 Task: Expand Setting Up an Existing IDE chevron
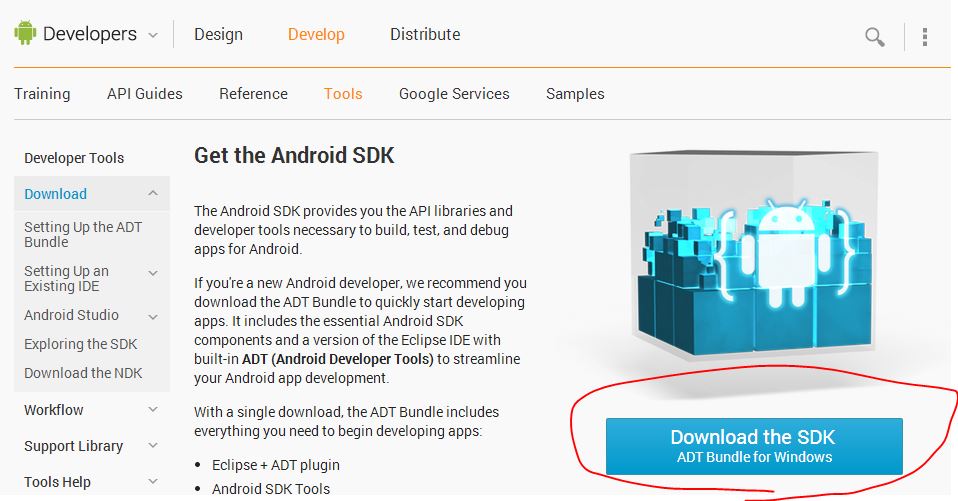tap(153, 273)
